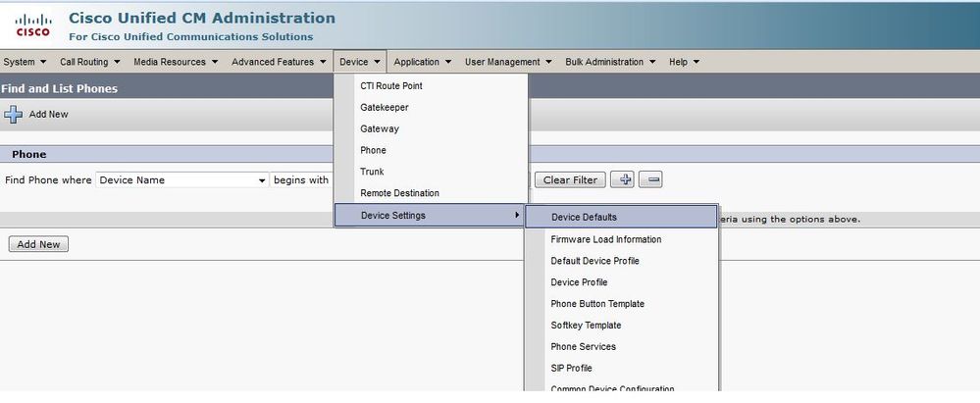
Task: Expand the Call Routing menu
Action: [90, 62]
